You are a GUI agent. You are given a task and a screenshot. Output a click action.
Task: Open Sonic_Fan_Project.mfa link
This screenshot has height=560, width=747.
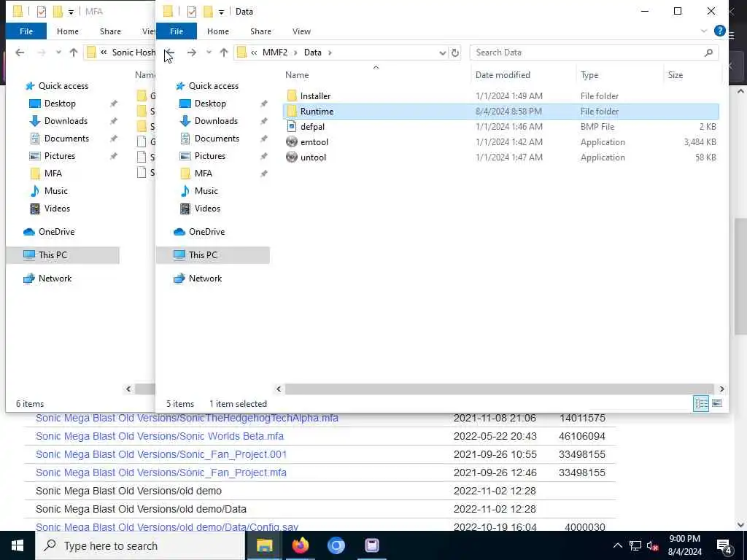[x=161, y=472]
